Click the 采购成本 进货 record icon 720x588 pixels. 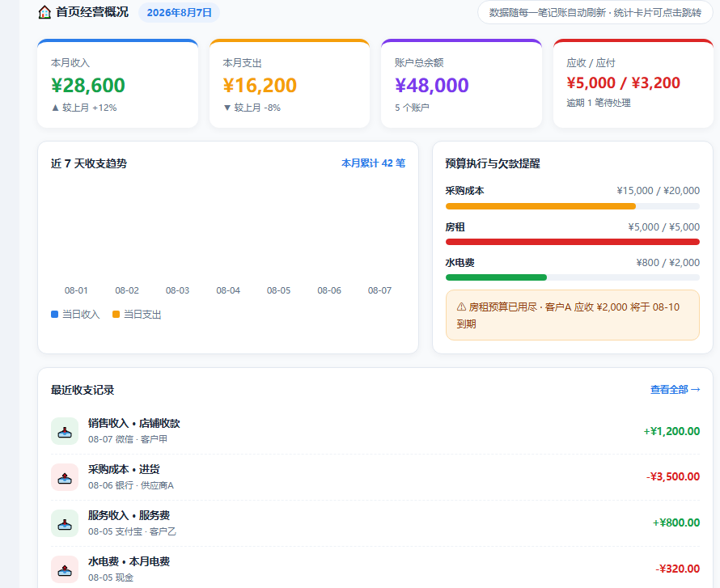pos(65,477)
